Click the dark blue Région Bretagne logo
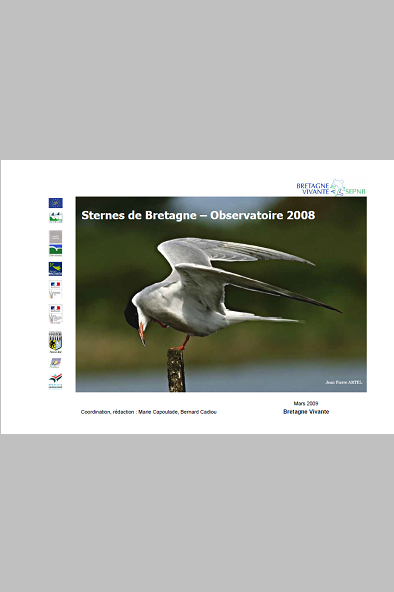This screenshot has height=592, width=394. point(55,269)
